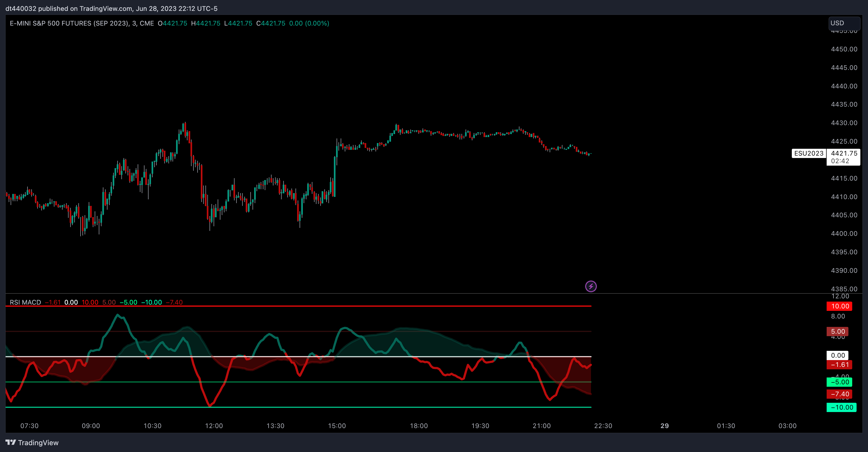868x452 pixels.
Task: Select the ESU2023 symbol price label
Action: 808,153
